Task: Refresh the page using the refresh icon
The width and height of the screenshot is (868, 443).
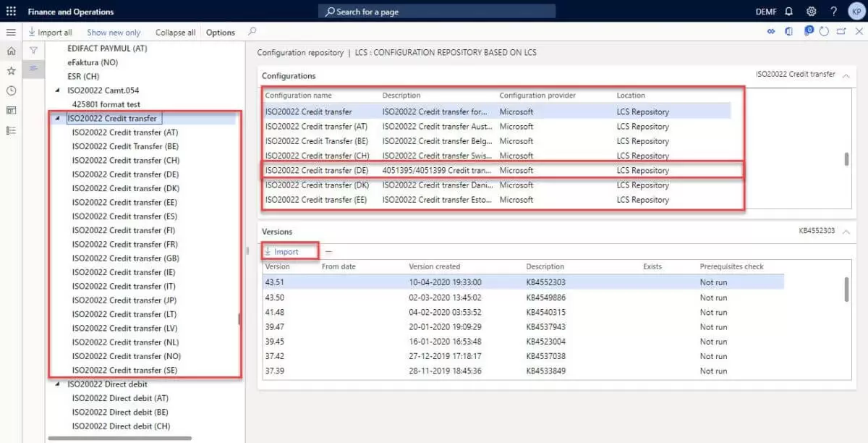Action: click(824, 31)
